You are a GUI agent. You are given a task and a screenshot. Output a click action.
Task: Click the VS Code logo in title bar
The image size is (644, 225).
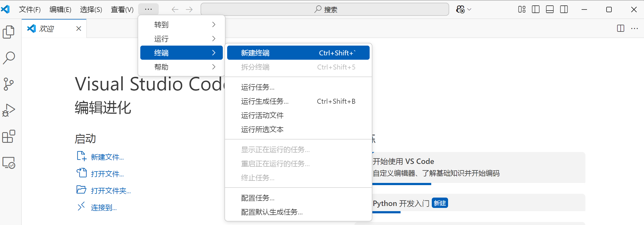(x=5, y=9)
